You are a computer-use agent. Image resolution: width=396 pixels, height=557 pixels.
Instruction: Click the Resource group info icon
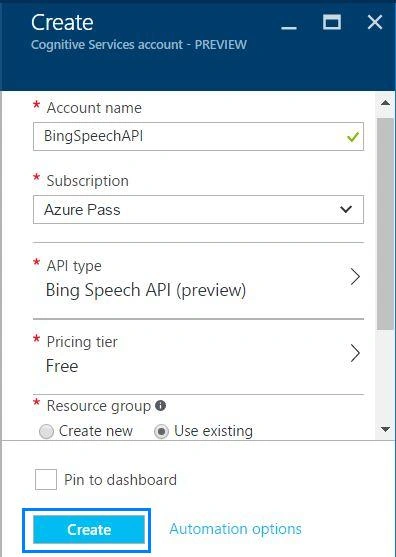click(161, 405)
